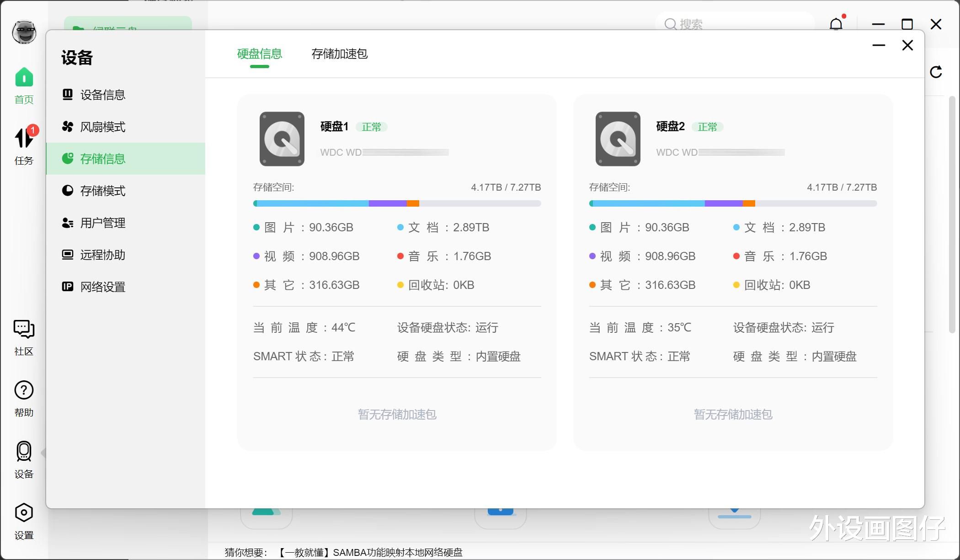Viewport: 960px width, 560px height.
Task: Click the notification bell icon
Action: (x=836, y=25)
